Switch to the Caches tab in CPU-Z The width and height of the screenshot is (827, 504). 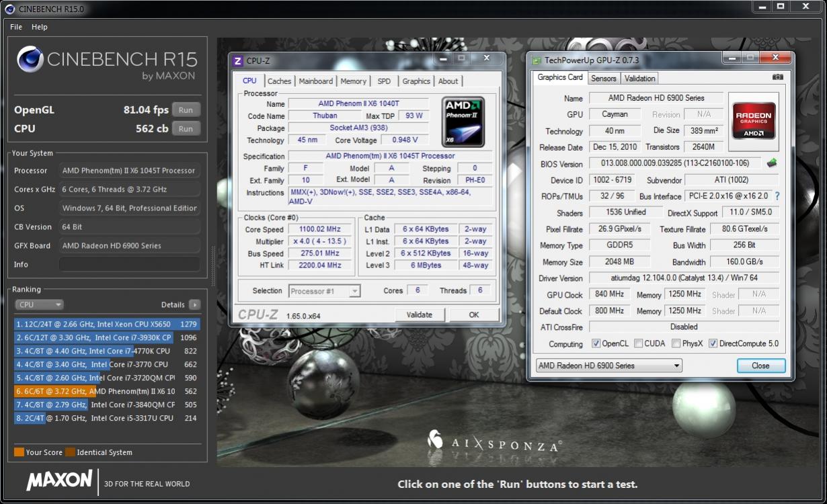coord(280,81)
